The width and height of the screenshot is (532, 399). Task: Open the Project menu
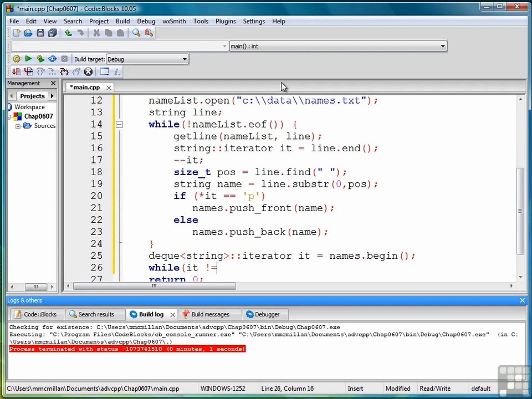coord(99,21)
